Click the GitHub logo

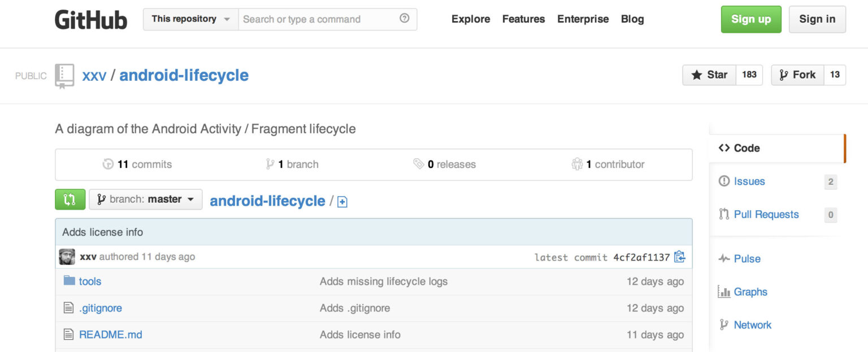coord(91,19)
